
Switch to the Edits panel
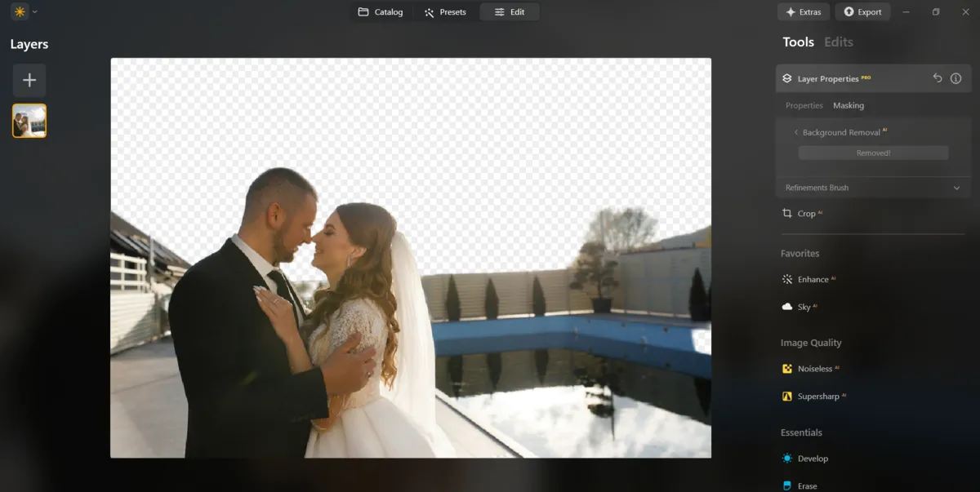(x=838, y=42)
